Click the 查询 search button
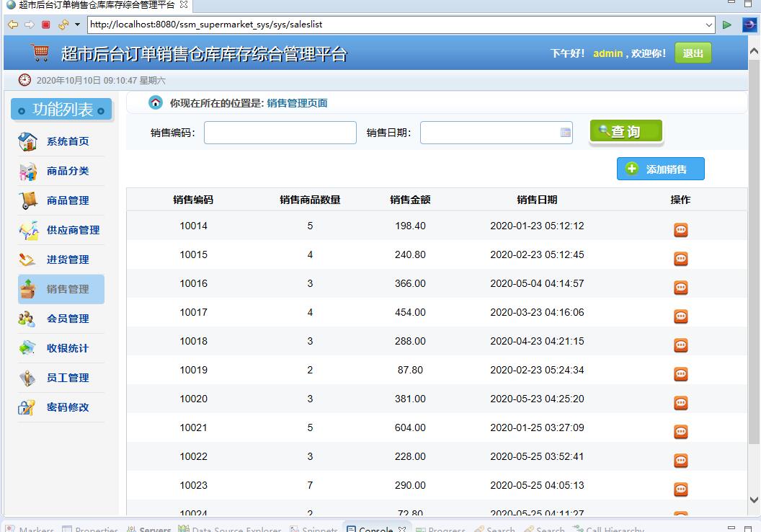Screen dimensions: 761x532 (x=626, y=131)
